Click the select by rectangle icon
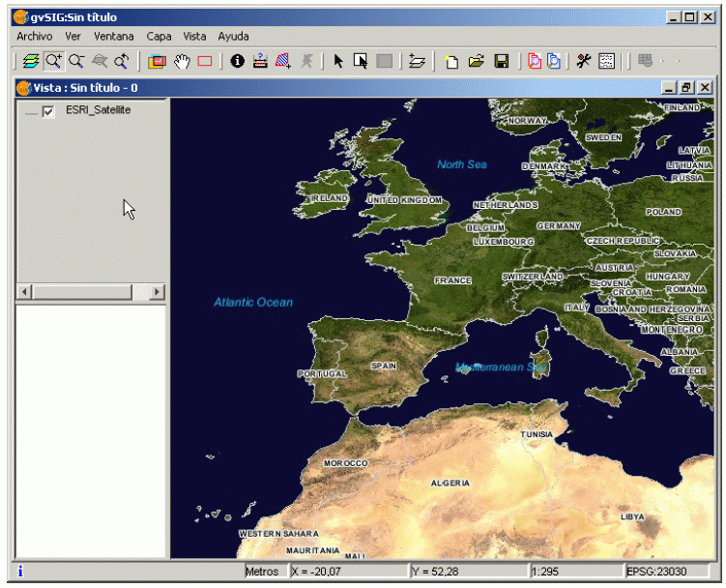726x588 pixels. click(361, 61)
